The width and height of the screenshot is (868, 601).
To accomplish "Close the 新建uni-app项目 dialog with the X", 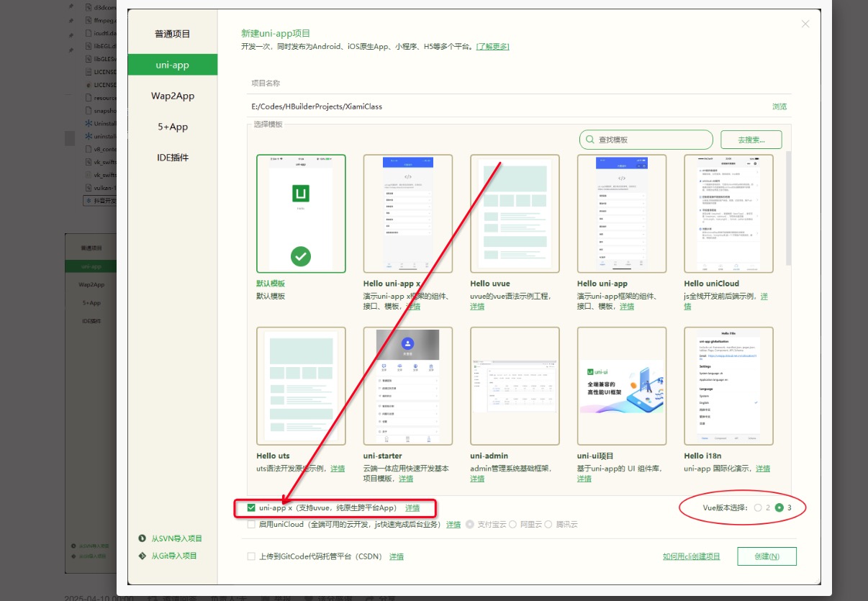I will pyautogui.click(x=805, y=24).
